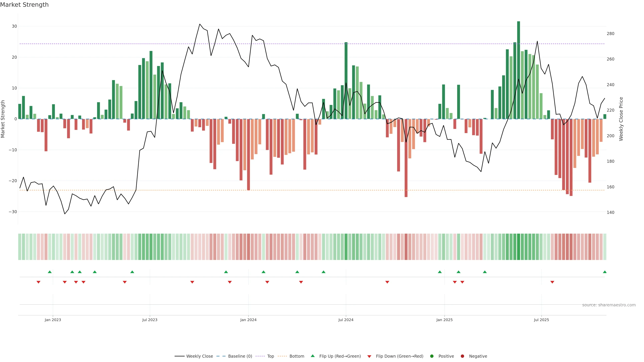Click the Market Strength chart title
This screenshot has height=362, width=644.
click(24, 5)
